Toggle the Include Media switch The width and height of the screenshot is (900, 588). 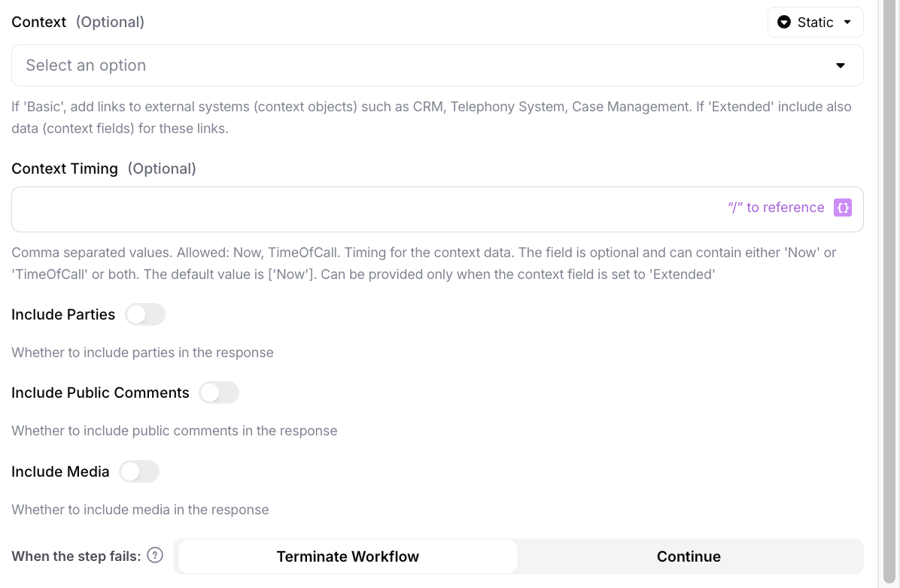pyautogui.click(x=140, y=471)
